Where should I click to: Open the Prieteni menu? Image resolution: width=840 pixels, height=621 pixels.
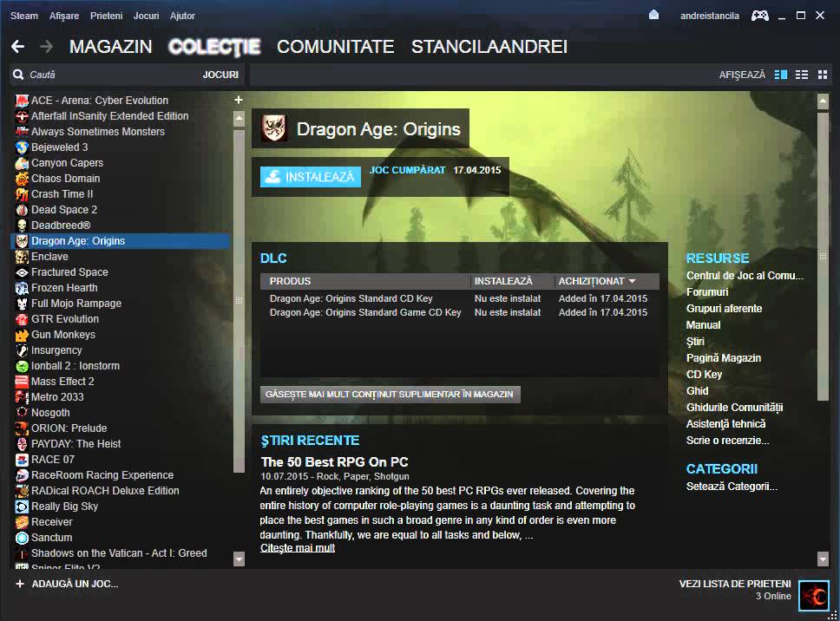pos(106,16)
